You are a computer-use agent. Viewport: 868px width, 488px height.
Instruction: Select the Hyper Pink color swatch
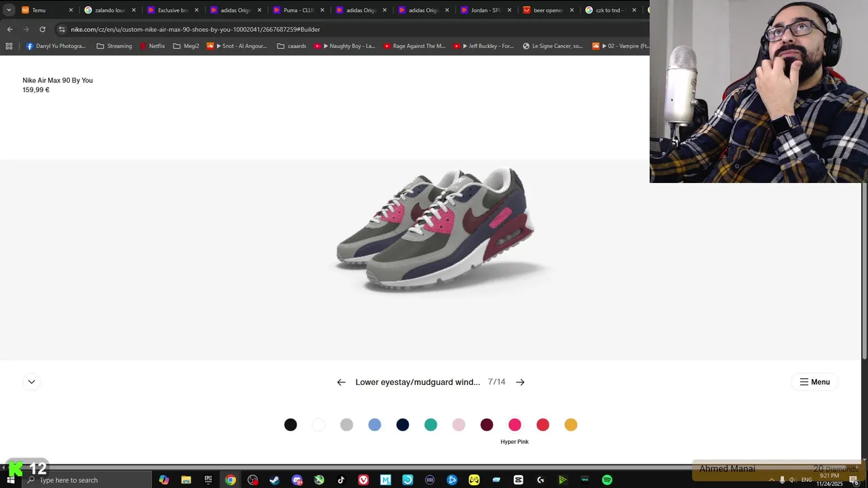tap(515, 424)
